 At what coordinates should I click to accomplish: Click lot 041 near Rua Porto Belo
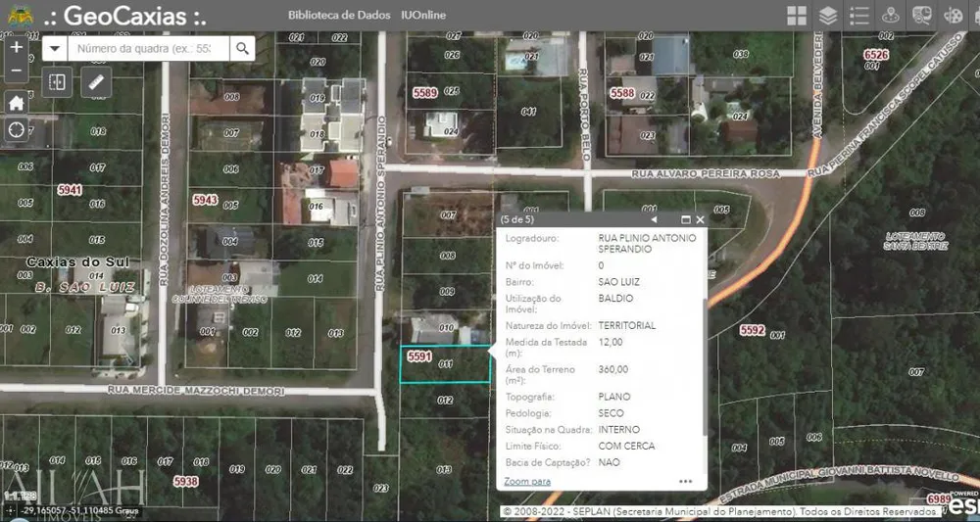pyautogui.click(x=529, y=112)
